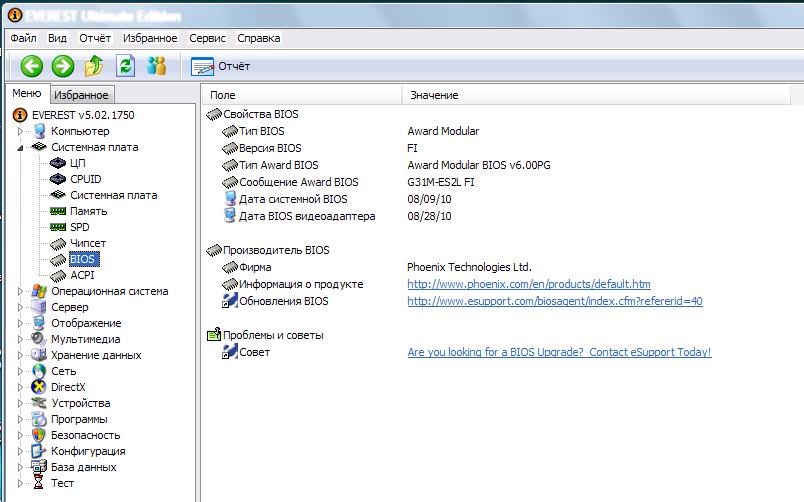Viewport: 804px width, 502px height.
Task: Select CPUID in the sidebar tree
Action: (85, 179)
